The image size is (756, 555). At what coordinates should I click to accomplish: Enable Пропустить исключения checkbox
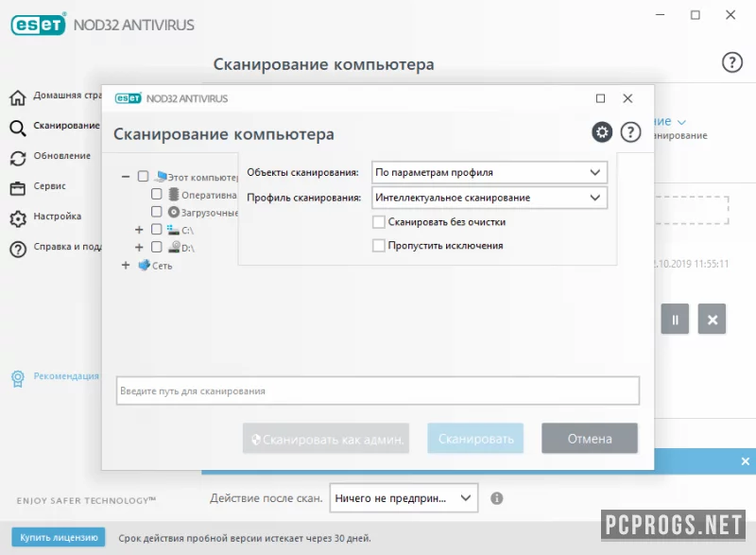[x=379, y=246]
